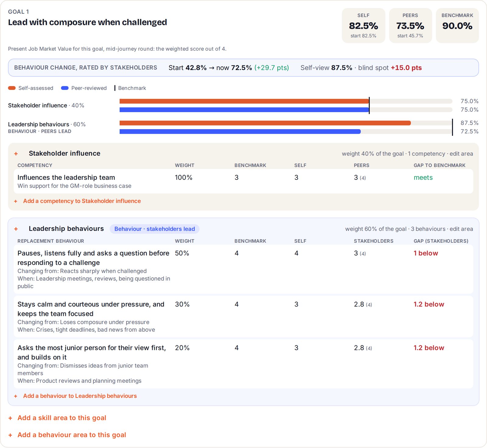
Task: Click plus icon before Add a behaviour area
Action: (10, 435)
